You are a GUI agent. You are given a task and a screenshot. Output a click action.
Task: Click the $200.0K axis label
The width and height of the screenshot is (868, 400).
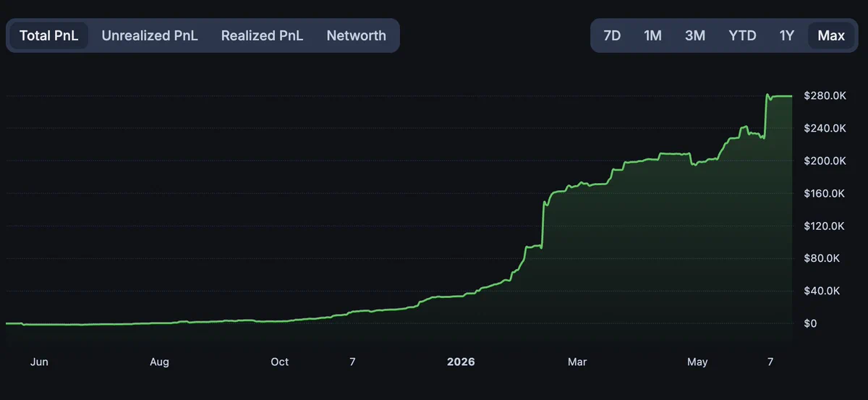click(x=825, y=161)
